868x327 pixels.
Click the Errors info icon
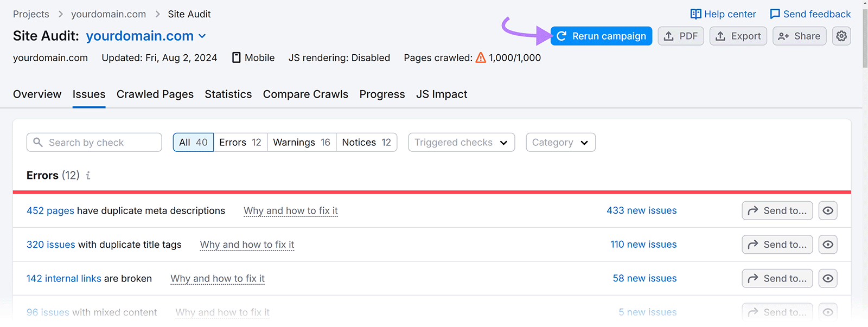tap(88, 175)
